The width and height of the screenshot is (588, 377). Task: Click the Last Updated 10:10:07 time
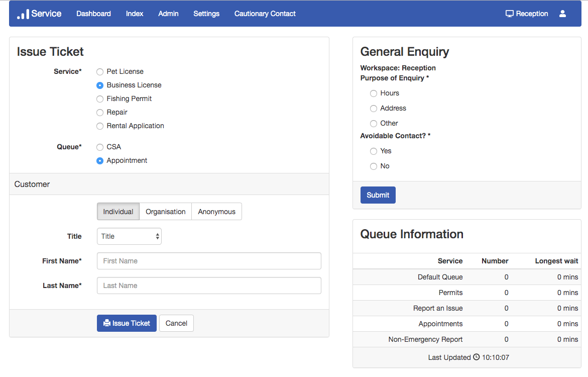(496, 357)
